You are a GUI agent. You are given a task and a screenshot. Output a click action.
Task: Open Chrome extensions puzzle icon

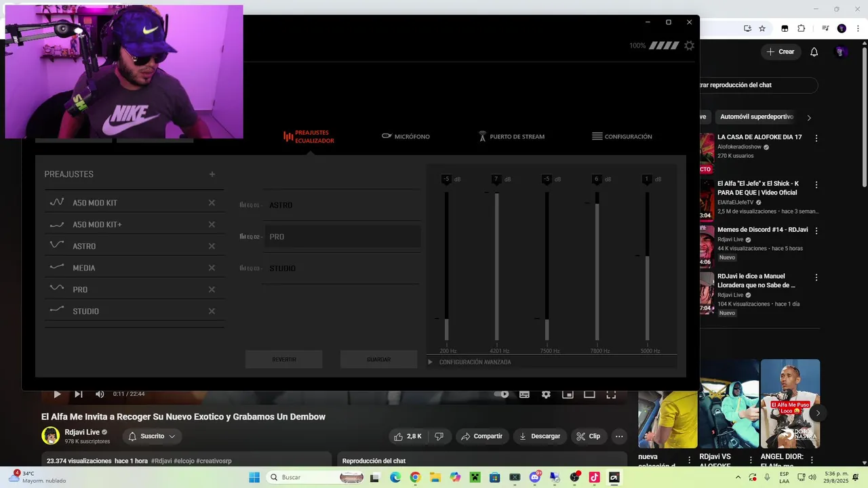(x=802, y=28)
